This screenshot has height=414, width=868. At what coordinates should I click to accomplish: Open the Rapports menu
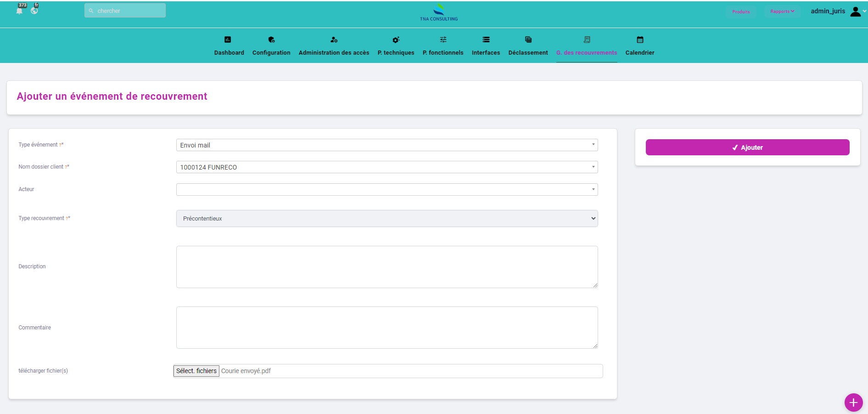(x=782, y=11)
